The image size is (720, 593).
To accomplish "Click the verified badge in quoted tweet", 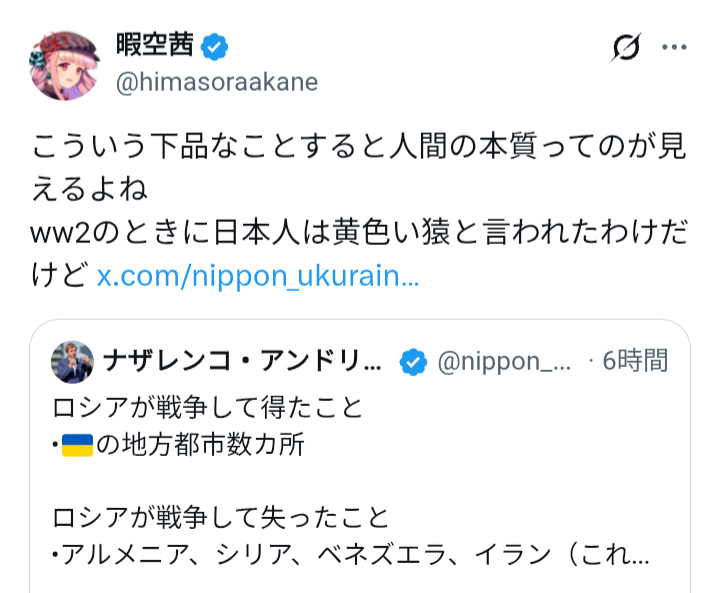I will [x=413, y=362].
